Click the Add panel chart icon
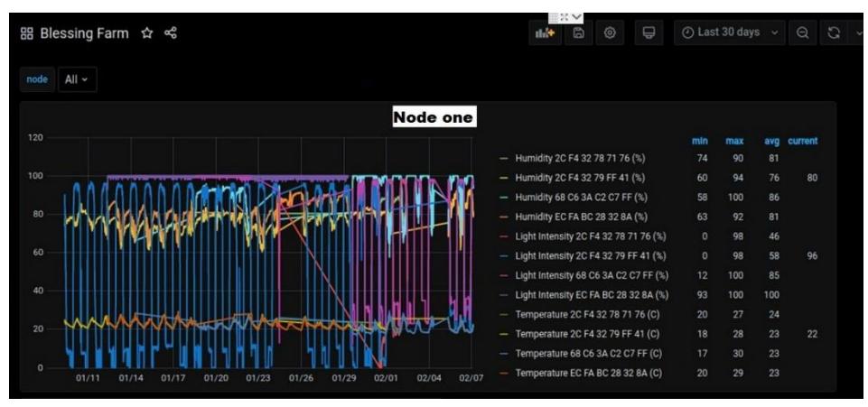Screen dimensions: 868x407 546,33
